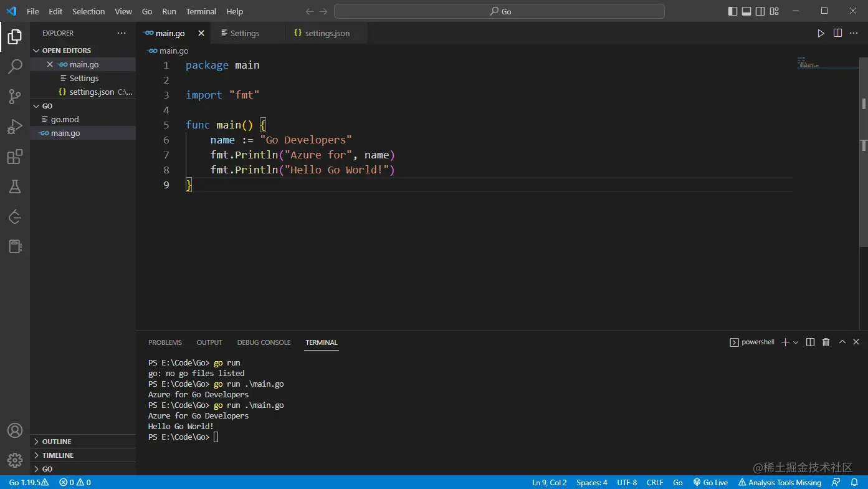Image resolution: width=868 pixels, height=489 pixels.
Task: Go forward using the navigation arrow
Action: pyautogui.click(x=323, y=11)
